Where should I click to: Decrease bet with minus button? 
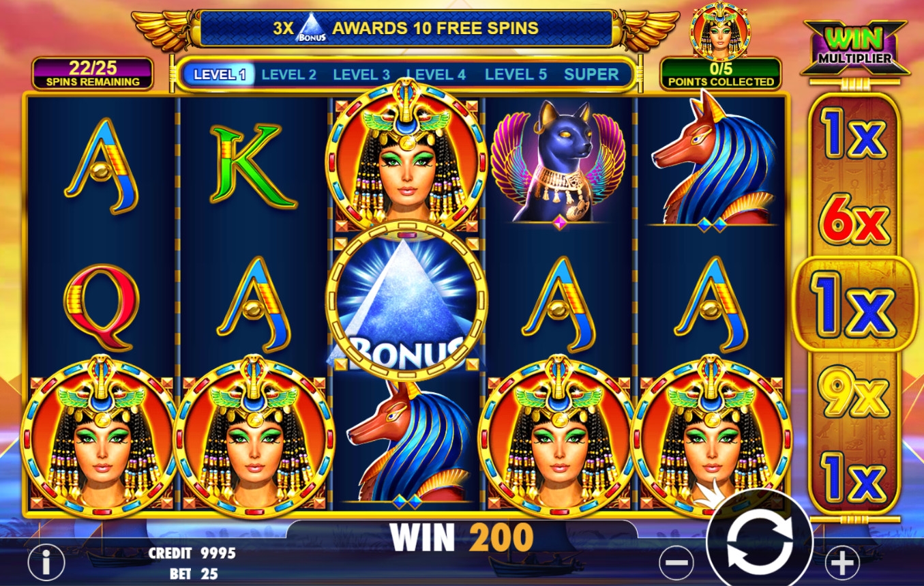676,563
